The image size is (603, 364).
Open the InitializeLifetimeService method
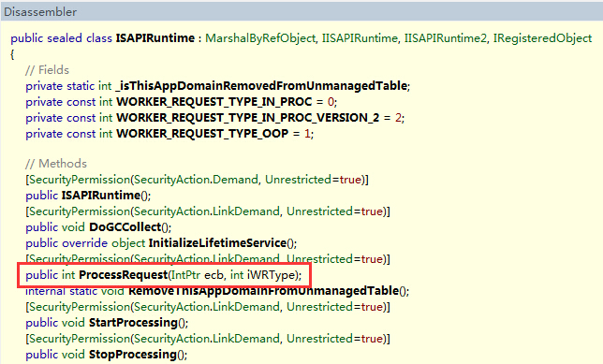[217, 243]
